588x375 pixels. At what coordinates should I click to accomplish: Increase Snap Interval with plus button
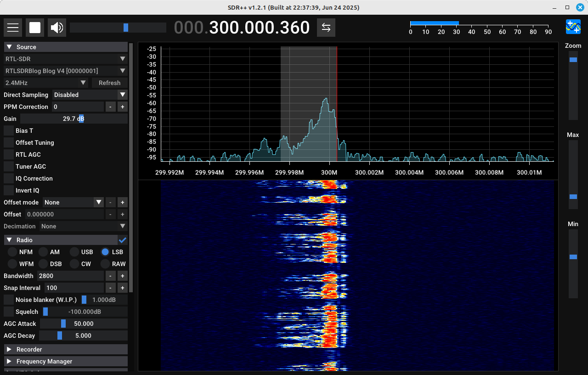coord(123,288)
